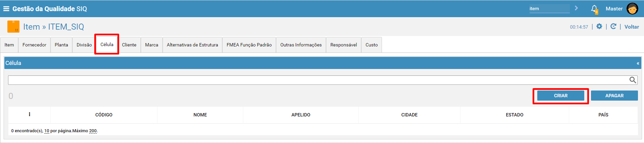Open Outras Informações tab
The width and height of the screenshot is (644, 143).
tap(301, 45)
